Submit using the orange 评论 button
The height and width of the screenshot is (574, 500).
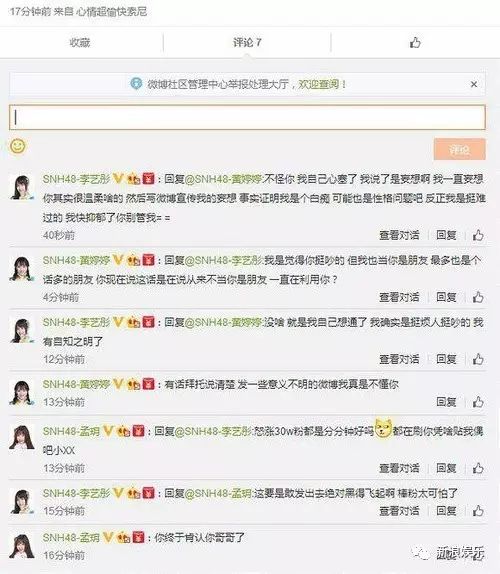[x=460, y=149]
